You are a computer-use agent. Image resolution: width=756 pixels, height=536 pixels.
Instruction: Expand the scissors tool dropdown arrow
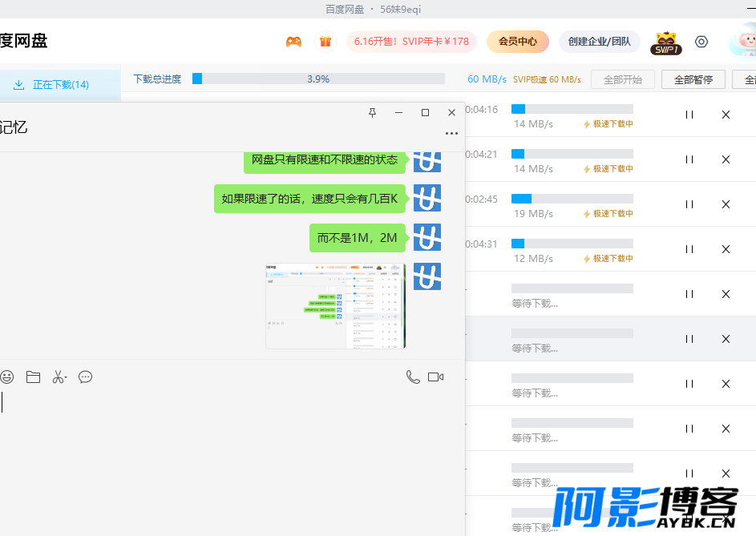[x=66, y=377]
